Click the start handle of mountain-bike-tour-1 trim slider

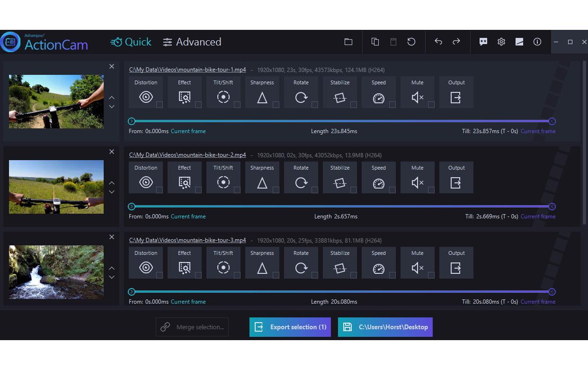tap(132, 121)
